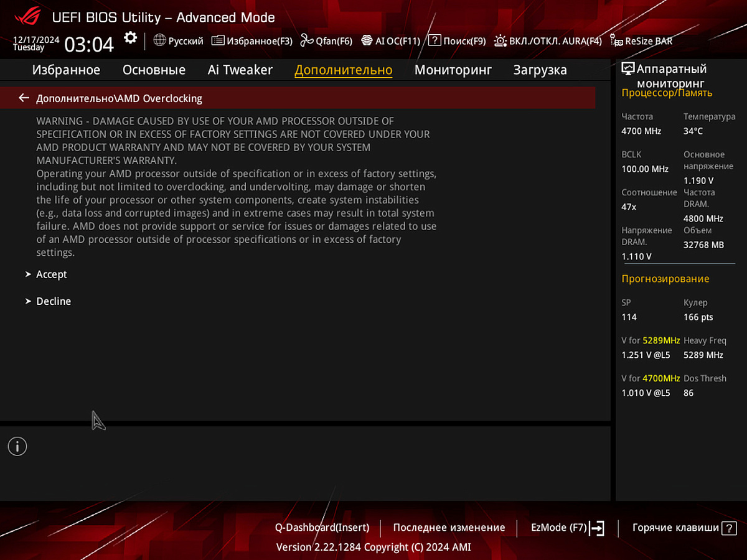The width and height of the screenshot is (747, 560).
Task: Change language with the Русский globe button
Action: 178,41
